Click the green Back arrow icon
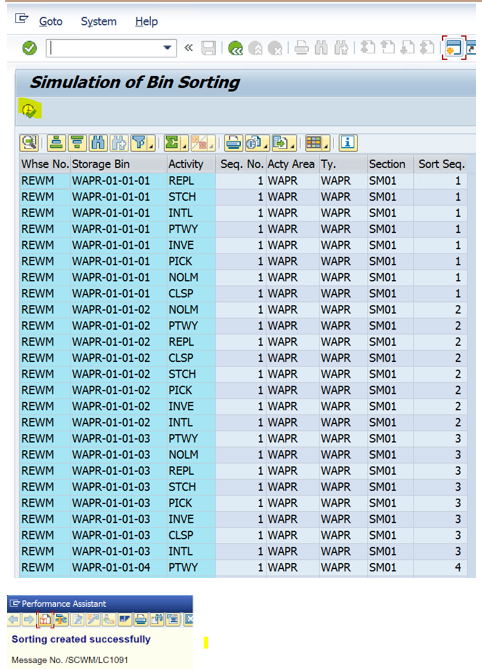Image resolution: width=482 pixels, height=669 pixels. 235,48
